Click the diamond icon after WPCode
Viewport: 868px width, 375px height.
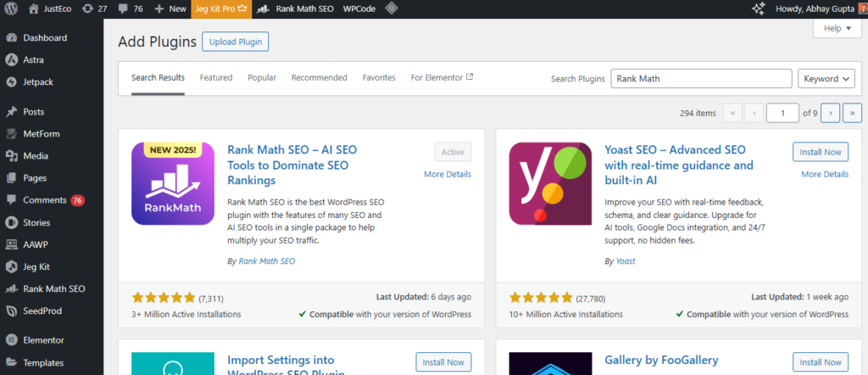pos(392,8)
